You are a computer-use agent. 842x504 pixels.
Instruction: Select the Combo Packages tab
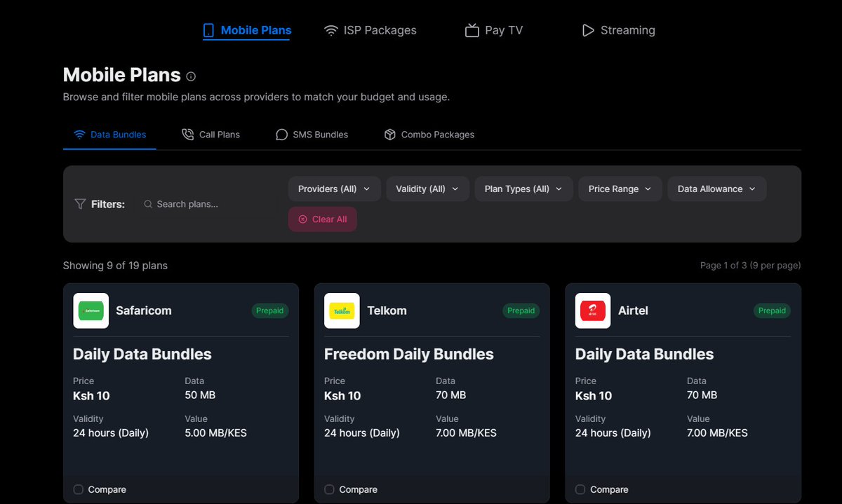tap(429, 135)
